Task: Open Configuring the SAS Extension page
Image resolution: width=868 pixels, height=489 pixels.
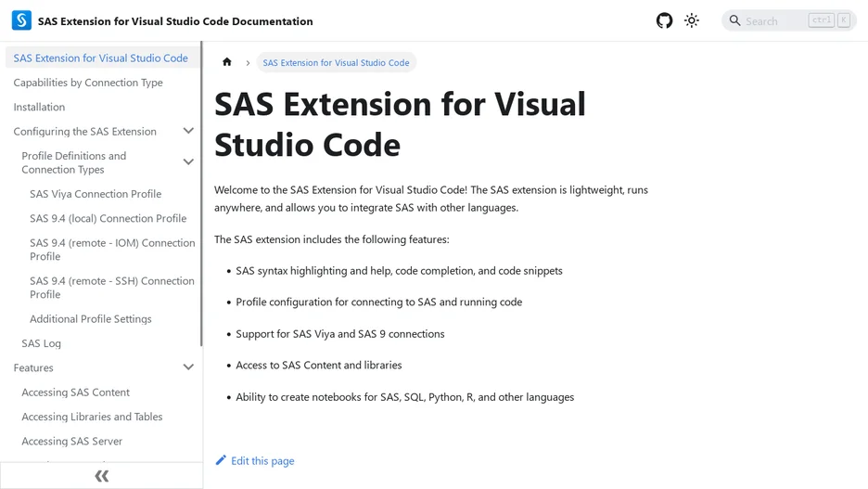Action: 84,131
